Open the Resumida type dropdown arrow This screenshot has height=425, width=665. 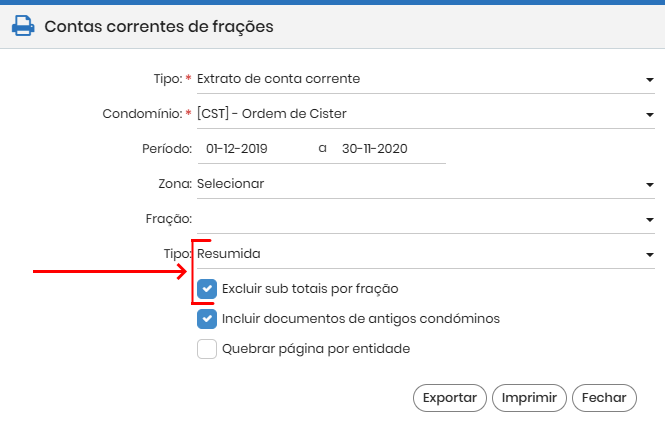click(x=649, y=254)
